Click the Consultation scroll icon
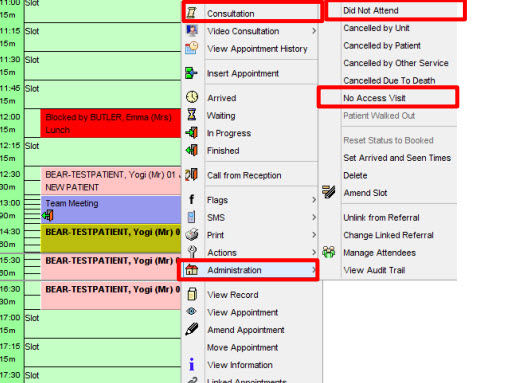 pyautogui.click(x=191, y=13)
